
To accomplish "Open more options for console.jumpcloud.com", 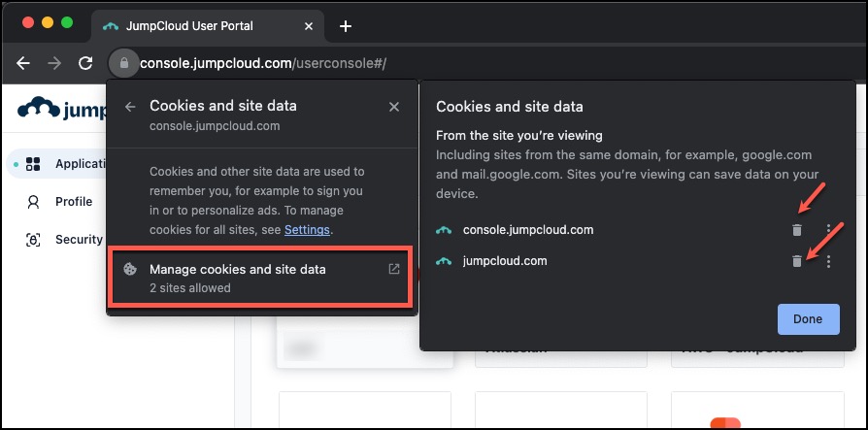I will [828, 230].
